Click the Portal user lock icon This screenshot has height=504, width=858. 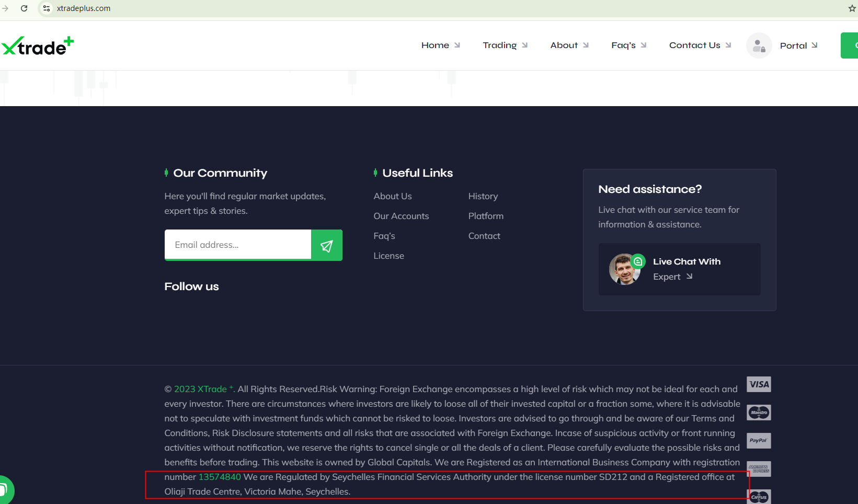(759, 46)
